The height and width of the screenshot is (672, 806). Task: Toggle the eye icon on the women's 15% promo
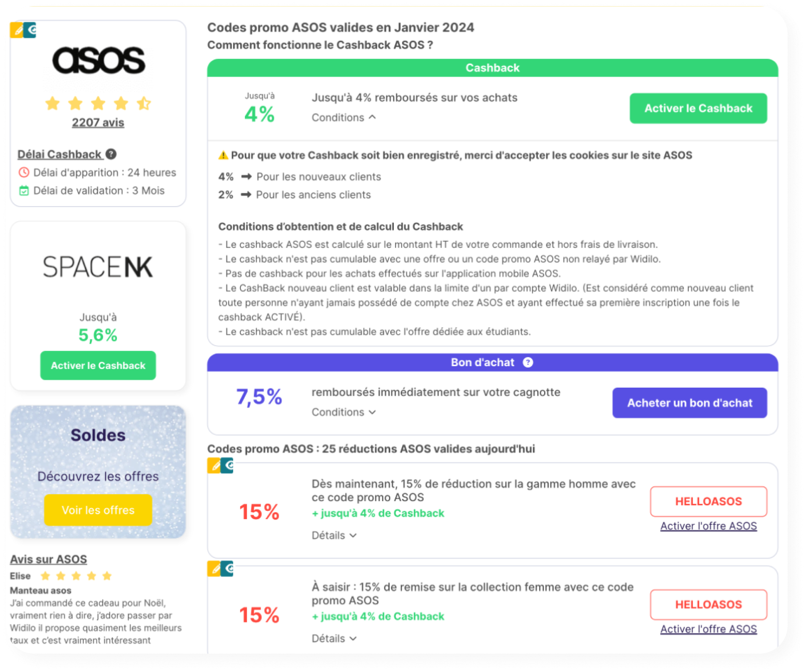click(227, 569)
